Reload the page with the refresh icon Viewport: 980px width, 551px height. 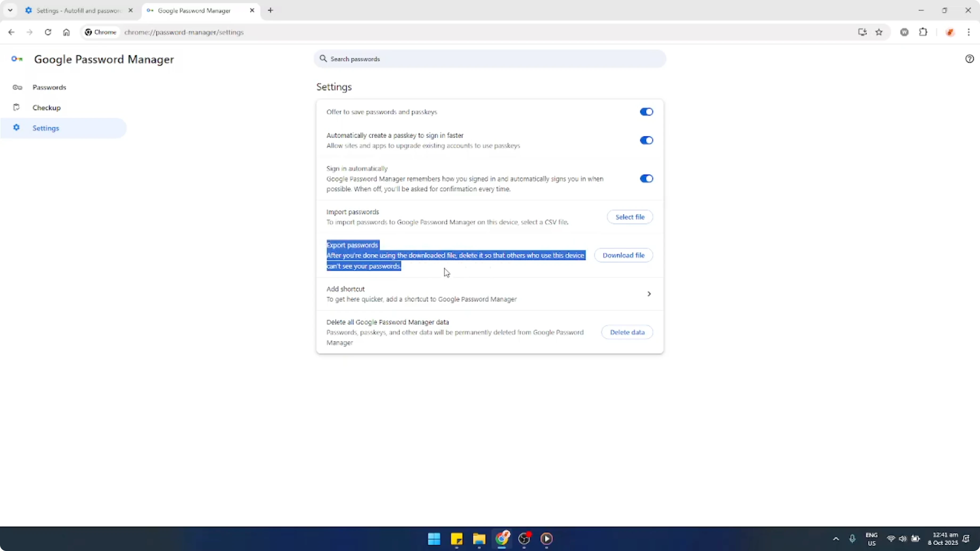coord(48,32)
